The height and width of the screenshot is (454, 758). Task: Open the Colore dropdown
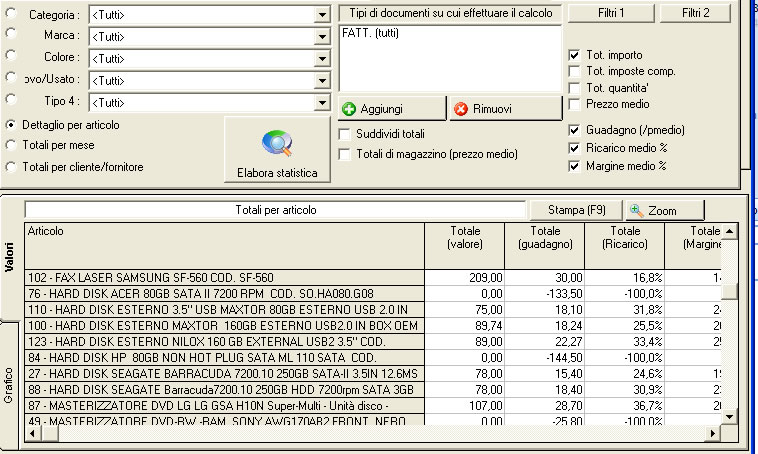coord(322,59)
